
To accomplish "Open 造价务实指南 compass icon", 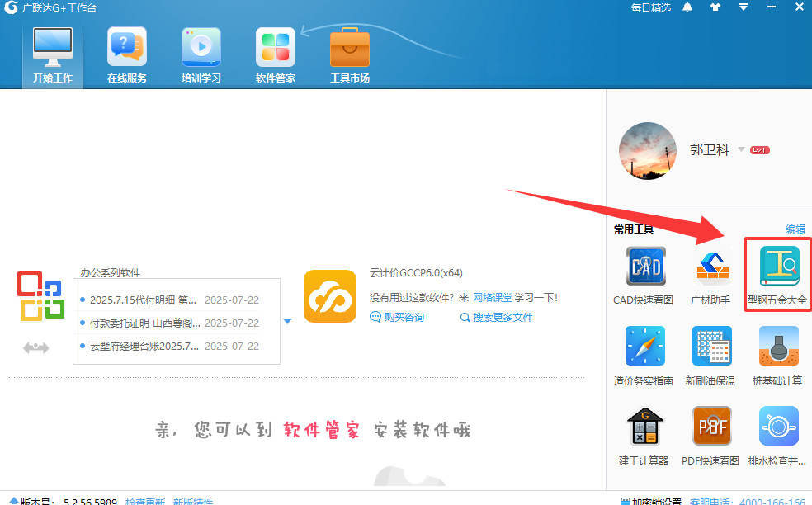I will click(645, 346).
